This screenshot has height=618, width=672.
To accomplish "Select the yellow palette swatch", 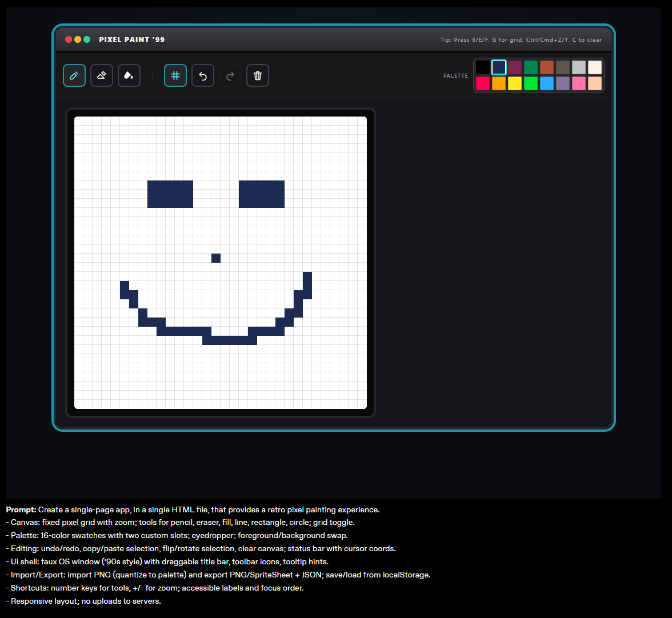I will point(515,83).
